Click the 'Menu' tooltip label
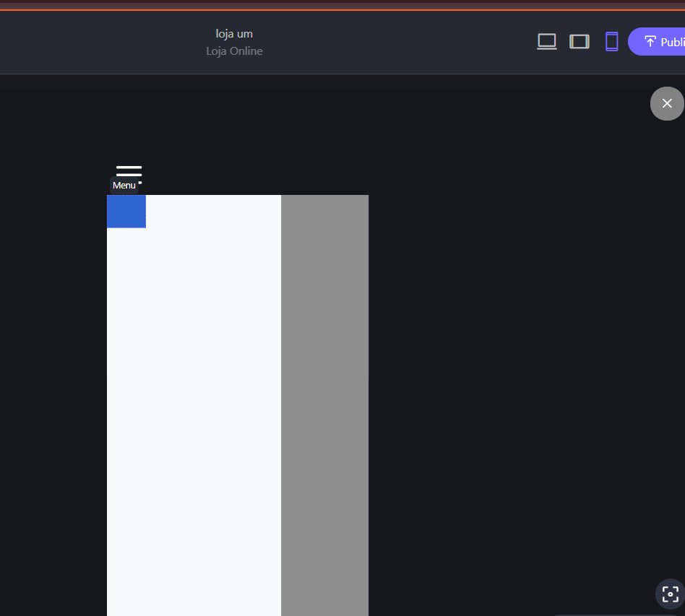The height and width of the screenshot is (616, 685). tap(124, 186)
